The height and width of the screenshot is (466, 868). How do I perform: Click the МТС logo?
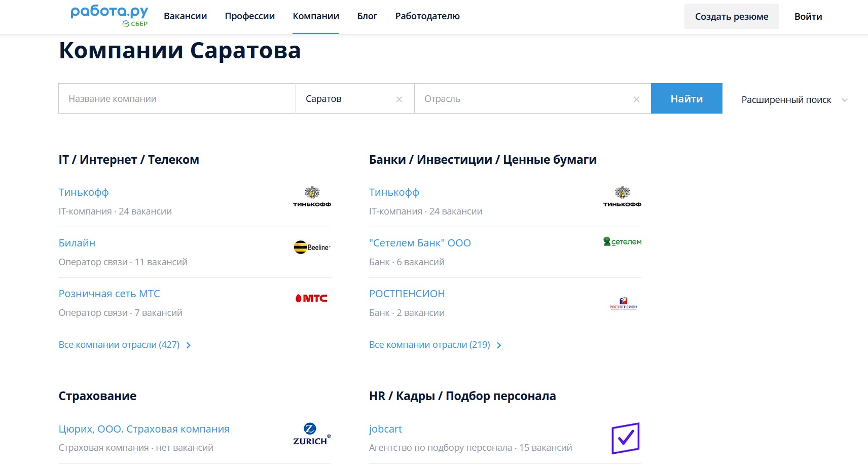click(311, 298)
